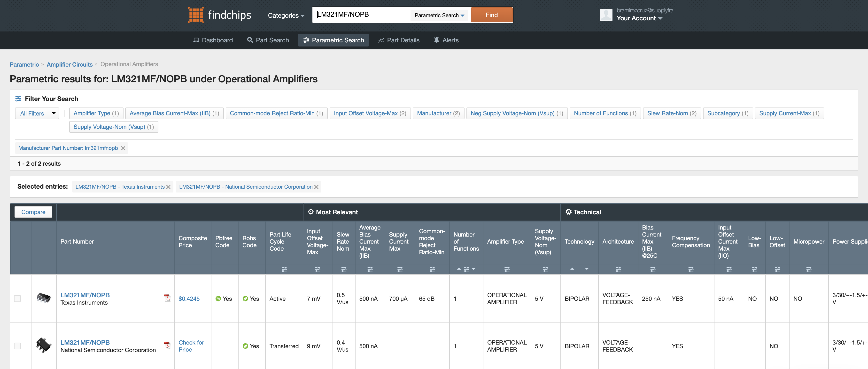This screenshot has height=369, width=868.
Task: Sort Technology column descending arrow
Action: 587,269
